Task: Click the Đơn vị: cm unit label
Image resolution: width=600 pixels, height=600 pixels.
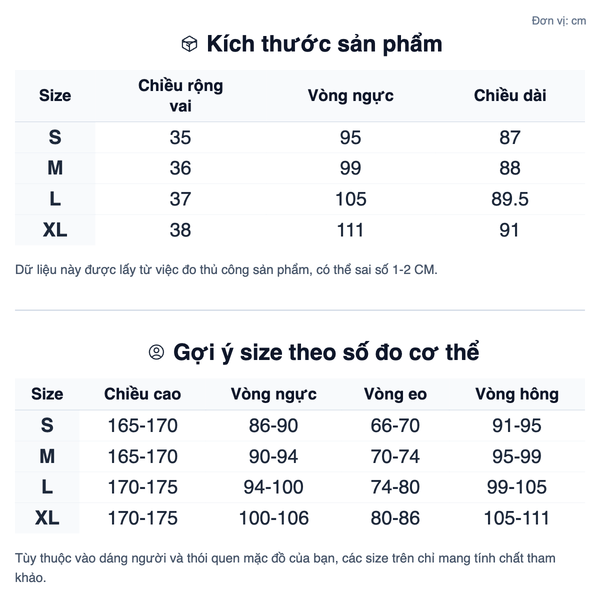Action: click(559, 20)
